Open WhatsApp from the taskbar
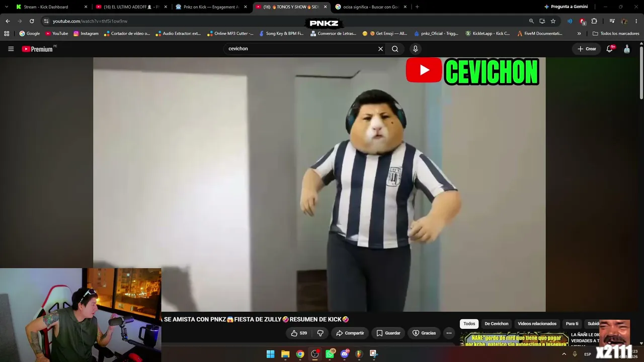 coord(330,354)
